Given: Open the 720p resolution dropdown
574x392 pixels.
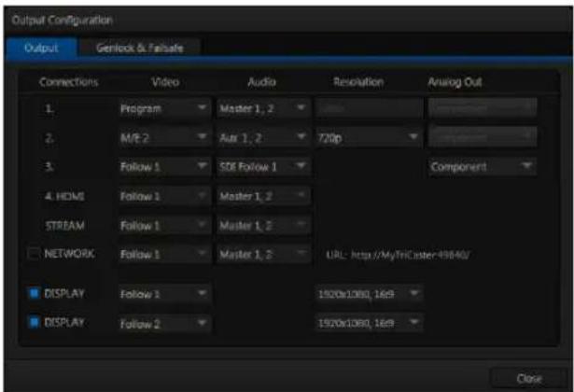Looking at the screenshot, I should point(369,137).
